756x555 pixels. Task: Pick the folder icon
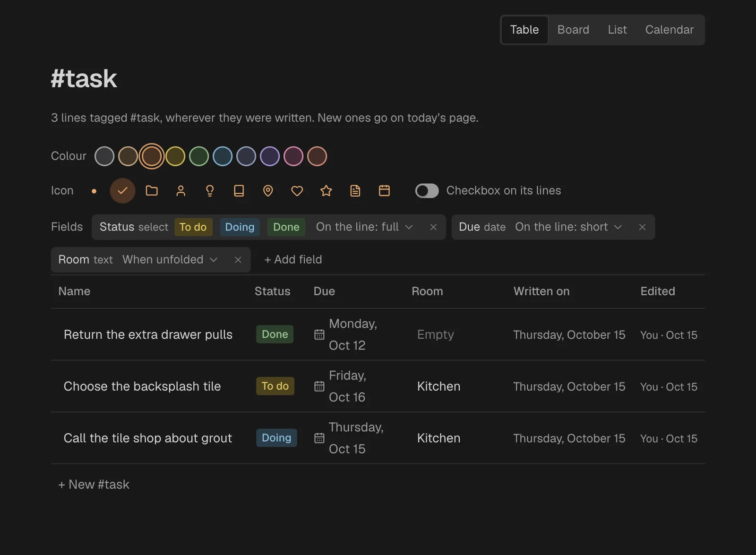tap(152, 191)
